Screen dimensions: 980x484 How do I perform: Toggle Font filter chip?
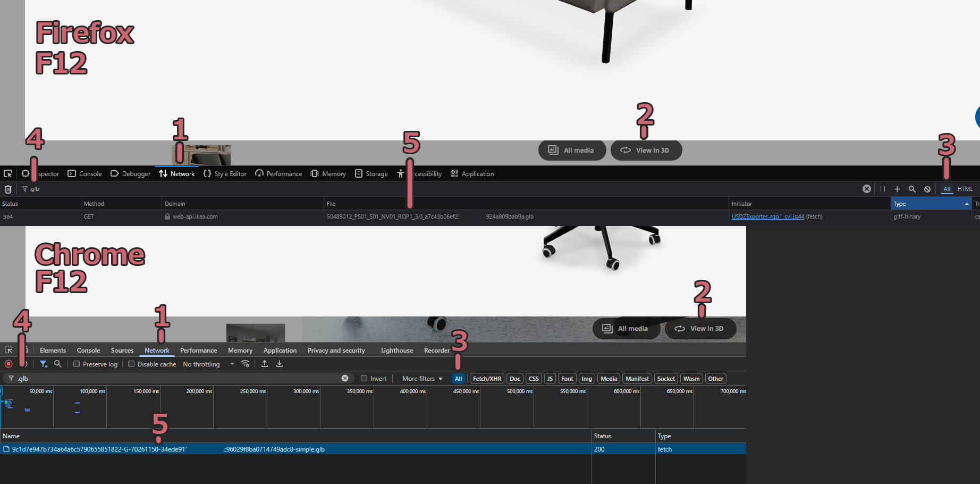coord(567,379)
